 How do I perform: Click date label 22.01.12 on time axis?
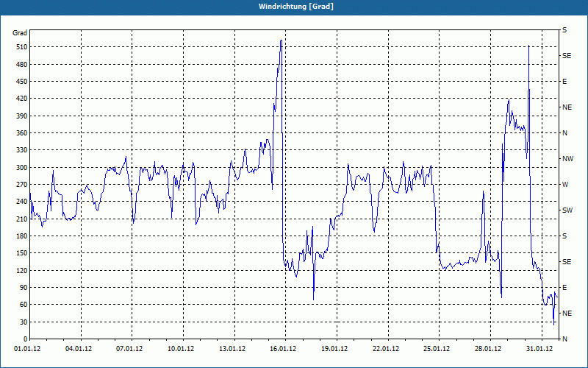click(x=386, y=349)
